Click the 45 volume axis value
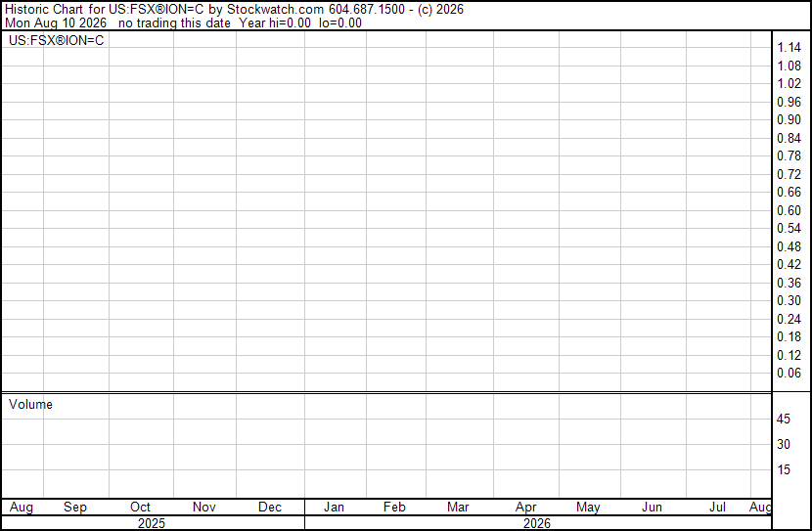 (x=784, y=419)
